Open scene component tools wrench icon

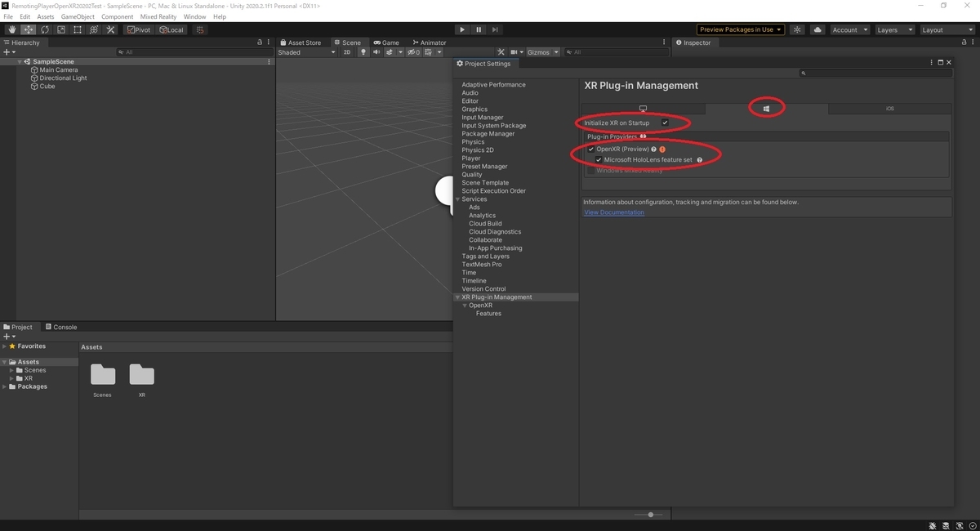(501, 52)
